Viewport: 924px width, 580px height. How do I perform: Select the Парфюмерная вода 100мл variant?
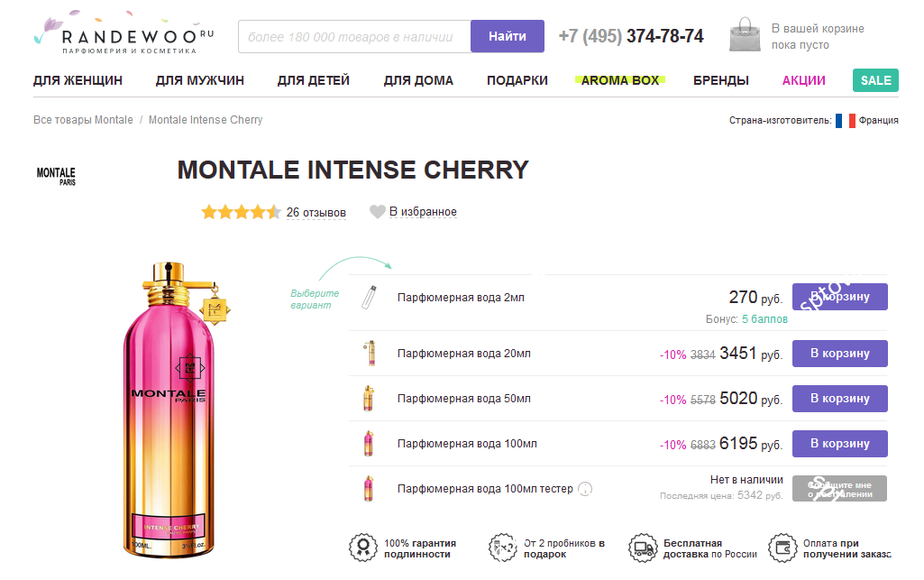coord(467,443)
